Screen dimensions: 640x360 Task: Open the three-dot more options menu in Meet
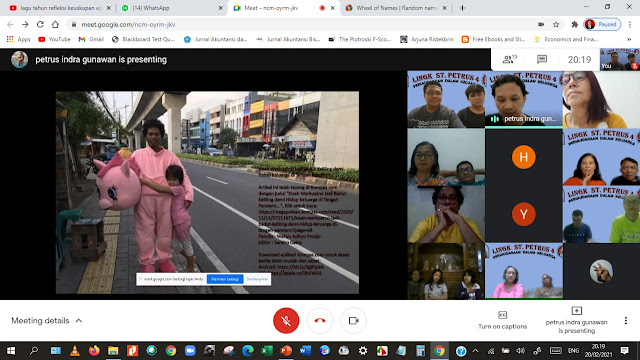(x=626, y=320)
